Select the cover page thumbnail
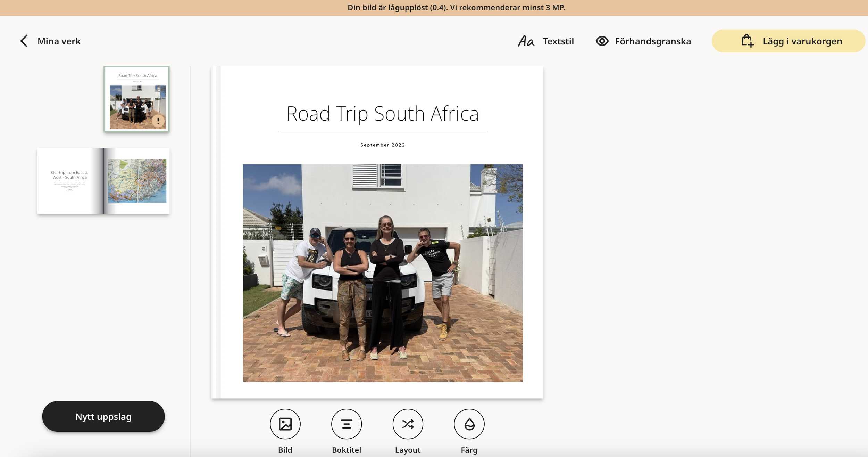Viewport: 868px width, 457px height. pos(136,99)
